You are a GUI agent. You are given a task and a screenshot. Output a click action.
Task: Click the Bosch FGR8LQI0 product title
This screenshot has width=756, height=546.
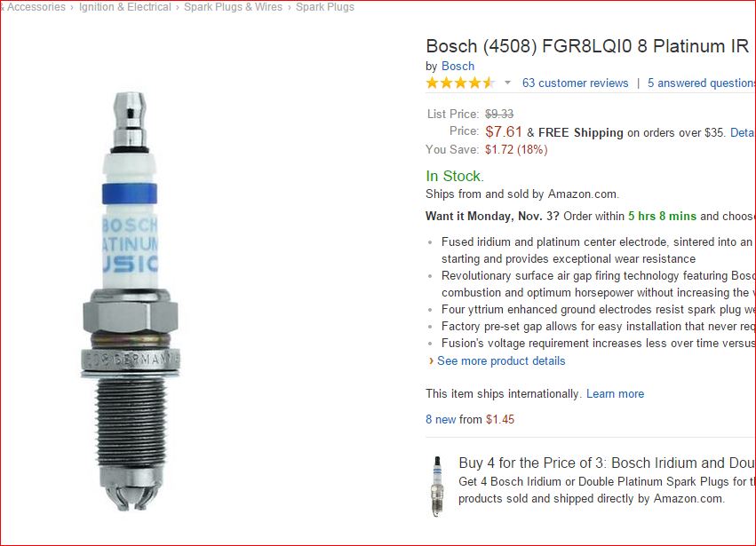click(x=586, y=46)
